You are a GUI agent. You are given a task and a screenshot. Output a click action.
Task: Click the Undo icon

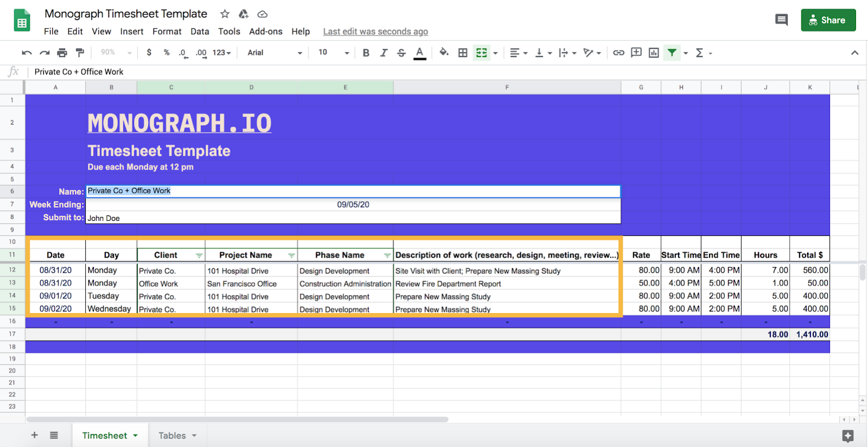pyautogui.click(x=27, y=53)
